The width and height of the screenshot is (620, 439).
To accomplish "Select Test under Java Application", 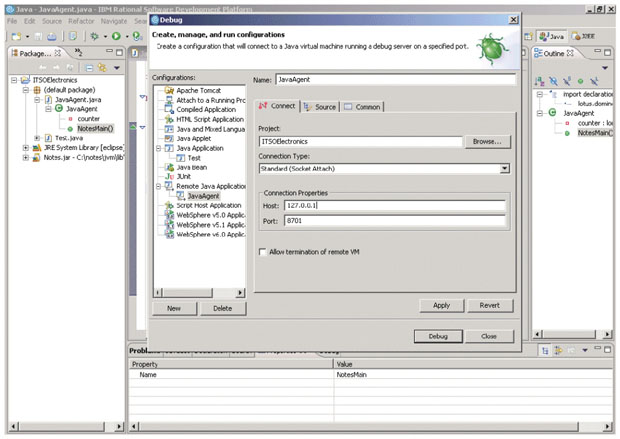I will point(194,158).
